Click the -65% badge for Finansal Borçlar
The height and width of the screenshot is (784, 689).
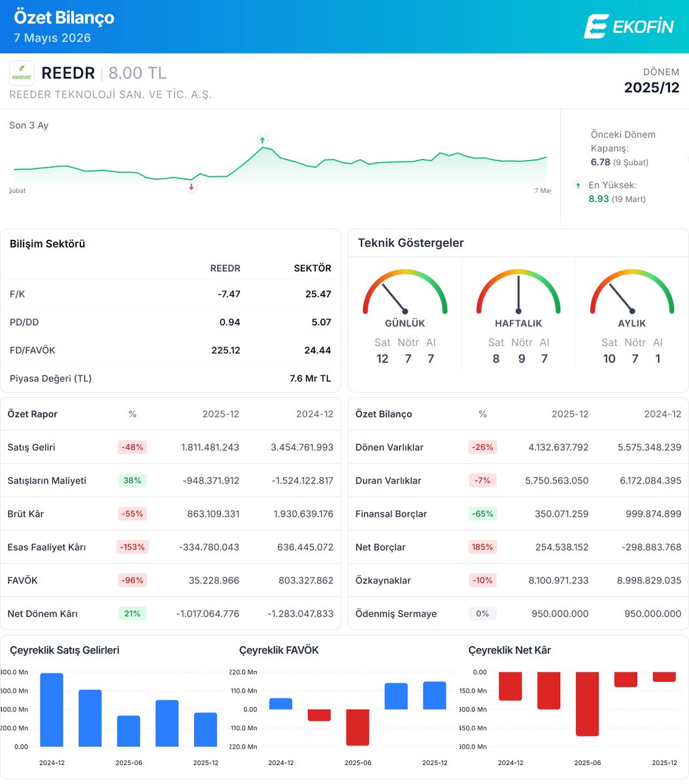pos(482,514)
